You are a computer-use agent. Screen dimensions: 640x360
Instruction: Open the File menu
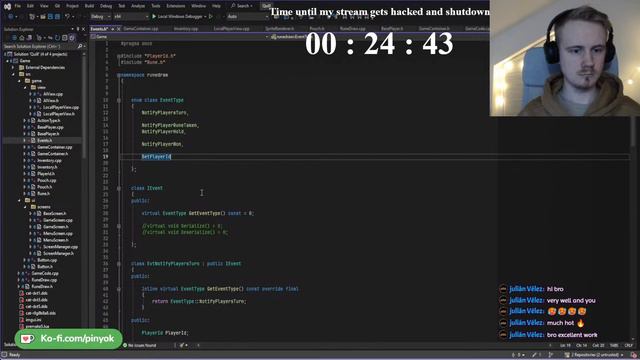tap(18, 6)
